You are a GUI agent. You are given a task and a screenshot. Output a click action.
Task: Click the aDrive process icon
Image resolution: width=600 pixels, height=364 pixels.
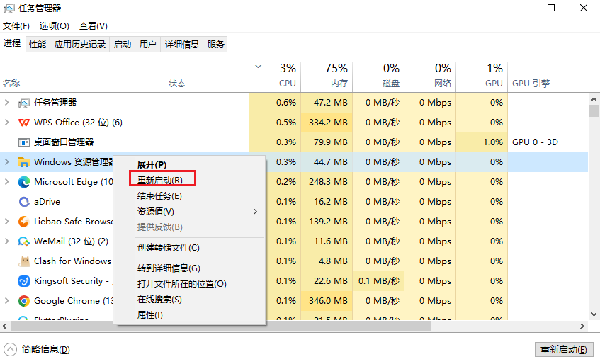coord(23,202)
